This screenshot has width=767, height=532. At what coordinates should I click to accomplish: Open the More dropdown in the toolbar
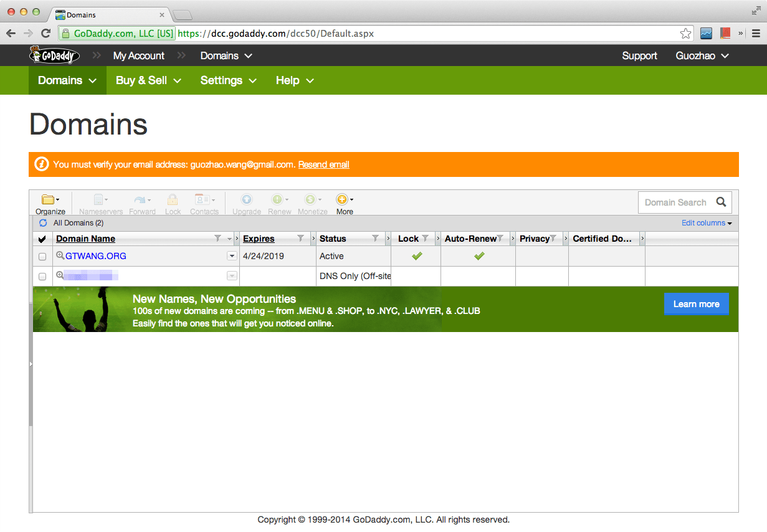pyautogui.click(x=343, y=199)
